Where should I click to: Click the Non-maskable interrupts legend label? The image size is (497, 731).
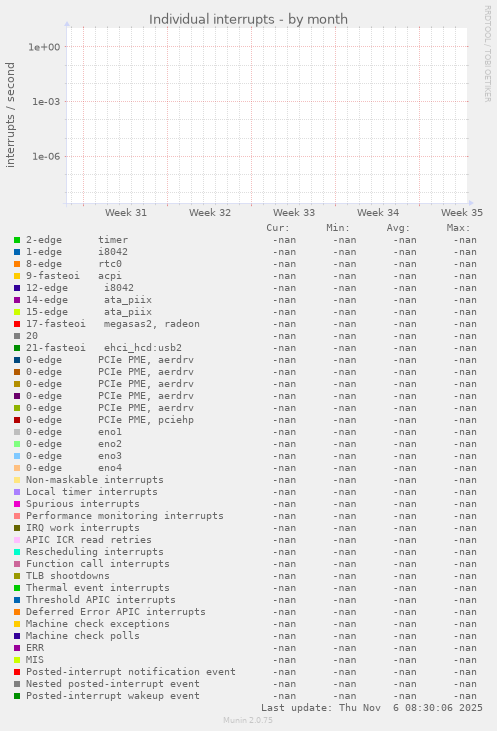pos(95,480)
